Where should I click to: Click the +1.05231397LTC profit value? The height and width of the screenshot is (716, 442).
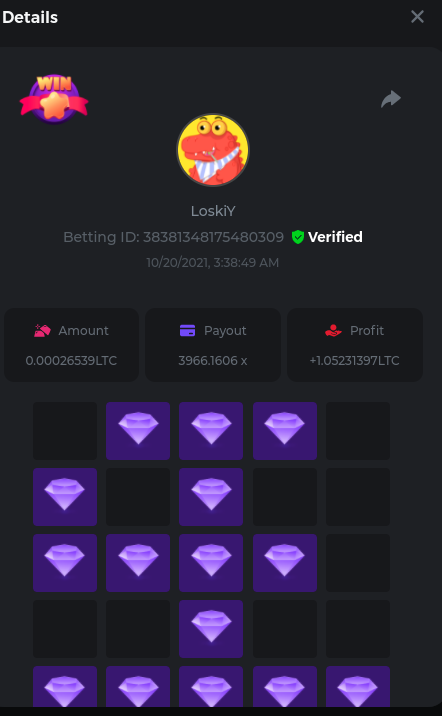click(354, 361)
